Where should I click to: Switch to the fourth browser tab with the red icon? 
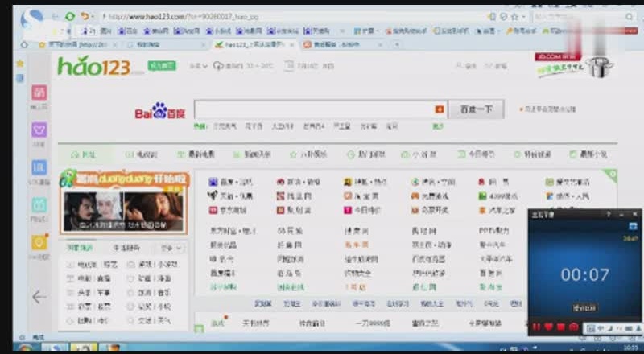343,45
